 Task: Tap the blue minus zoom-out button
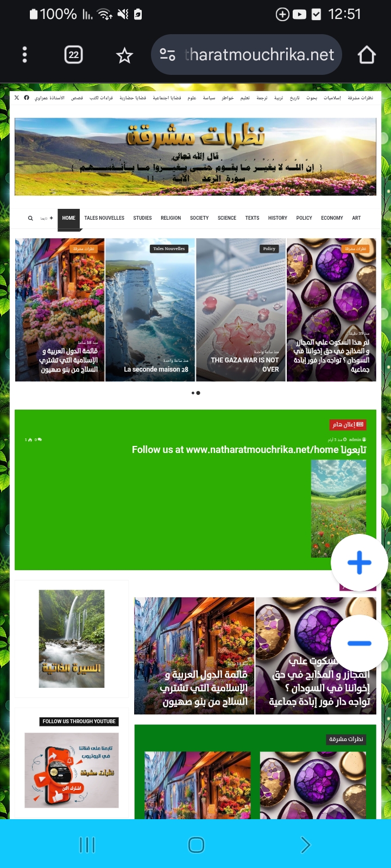[x=360, y=643]
